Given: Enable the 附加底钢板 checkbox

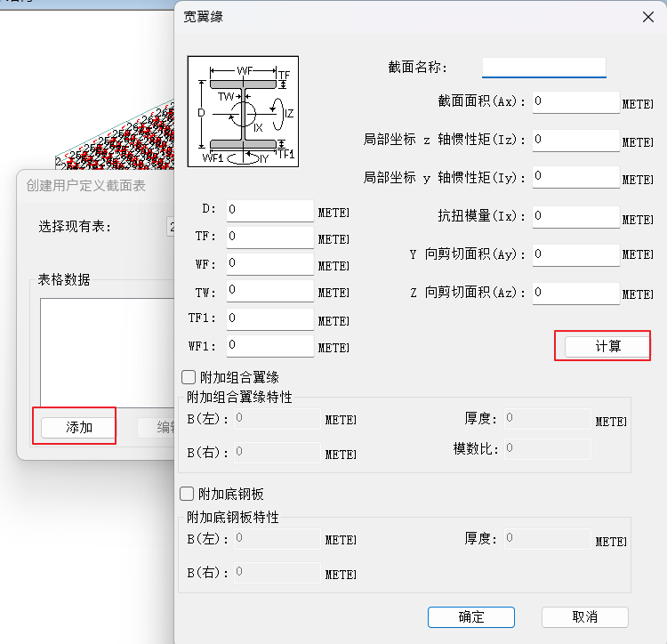Looking at the screenshot, I should (187, 494).
